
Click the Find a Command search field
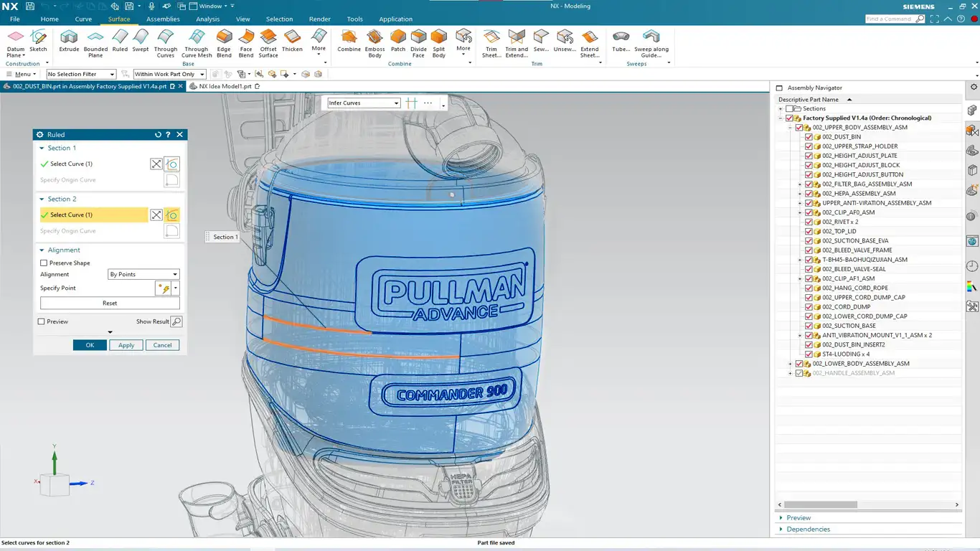[895, 19]
